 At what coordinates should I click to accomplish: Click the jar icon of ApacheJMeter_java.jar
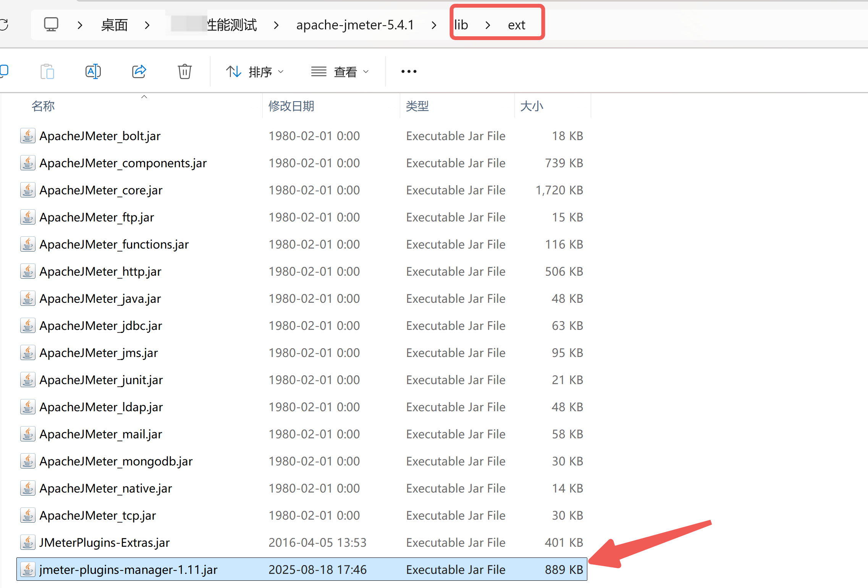(28, 299)
